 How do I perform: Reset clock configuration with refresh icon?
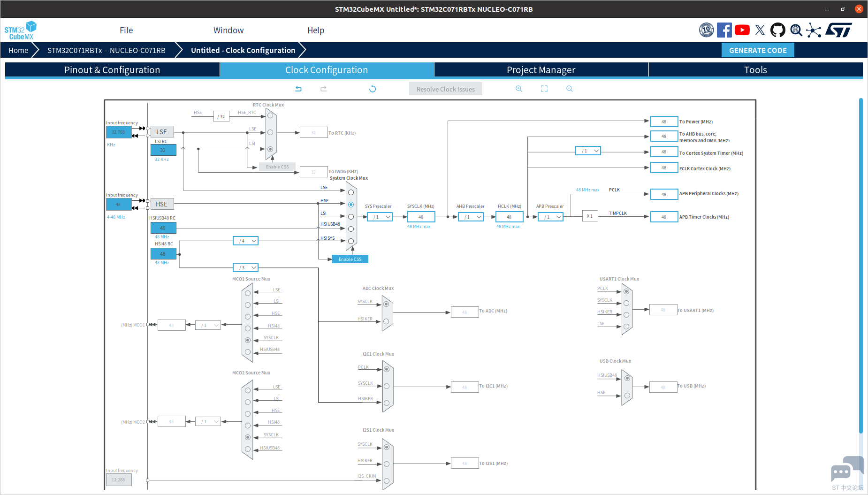(373, 89)
